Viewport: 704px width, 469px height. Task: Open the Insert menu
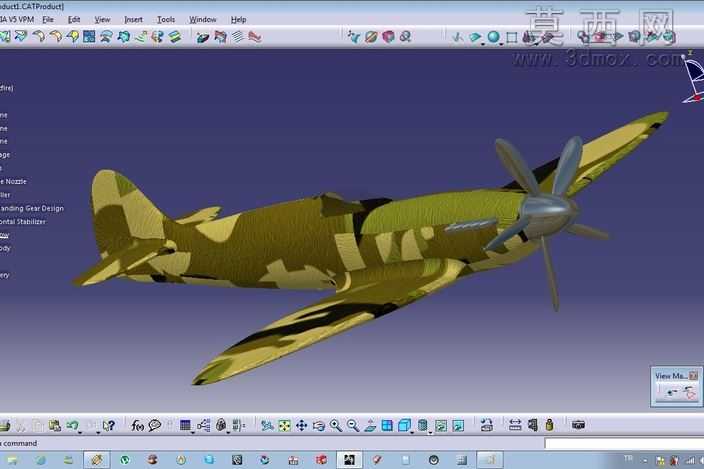pyautogui.click(x=133, y=20)
